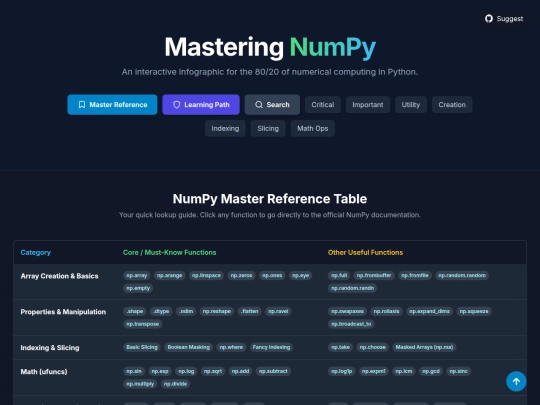Open the np.log1p function link
The height and width of the screenshot is (405, 540).
pyautogui.click(x=342, y=371)
